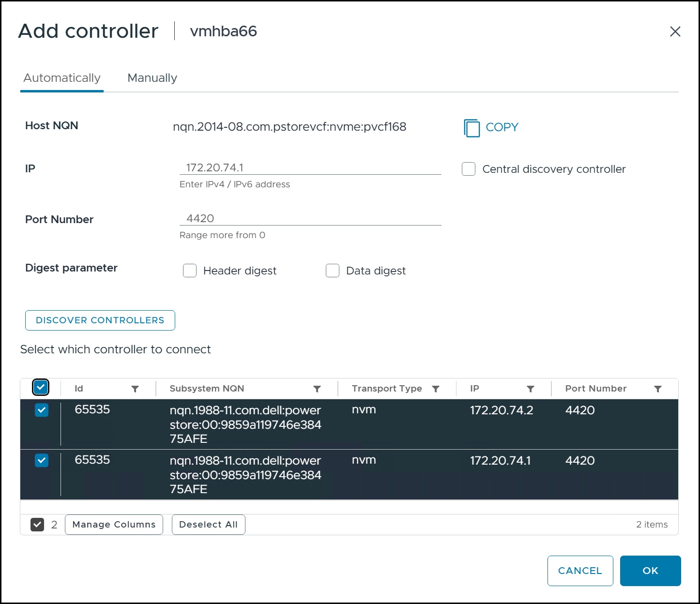Image resolution: width=700 pixels, height=604 pixels.
Task: Switch to the Automatically tab
Action: [x=62, y=78]
